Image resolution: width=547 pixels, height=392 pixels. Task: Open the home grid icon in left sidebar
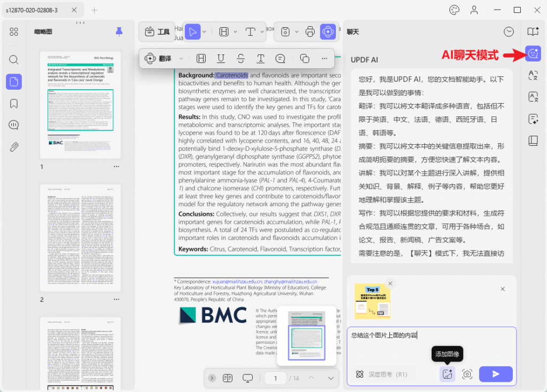point(14,32)
